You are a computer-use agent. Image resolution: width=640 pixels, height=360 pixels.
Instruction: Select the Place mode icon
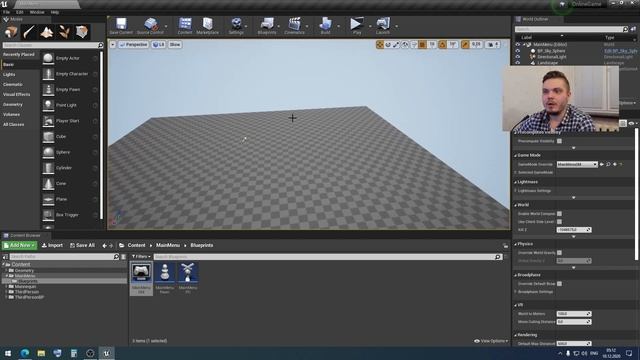[x=11, y=32]
